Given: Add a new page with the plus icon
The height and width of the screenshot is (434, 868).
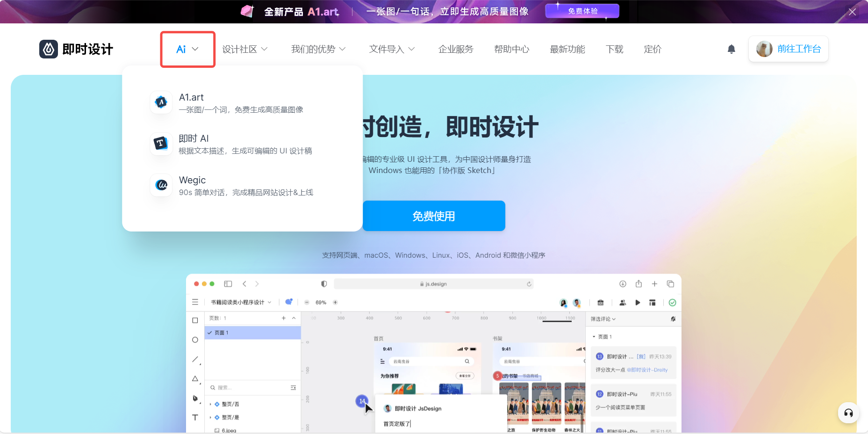Looking at the screenshot, I should pos(283,318).
